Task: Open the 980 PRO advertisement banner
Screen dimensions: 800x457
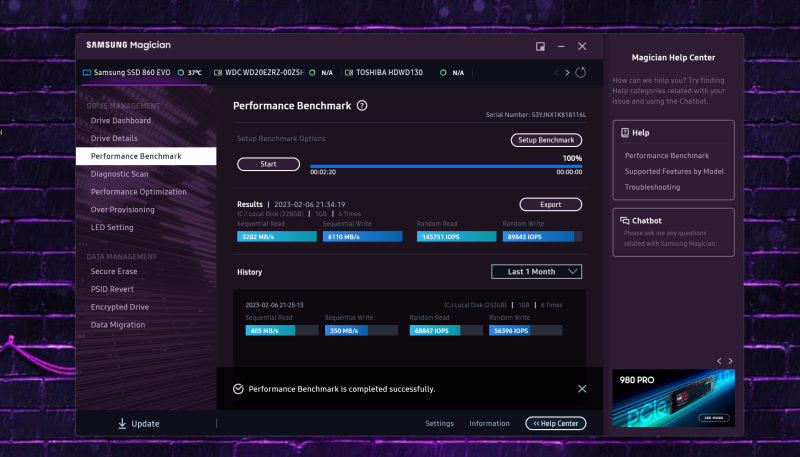Action: pyautogui.click(x=673, y=398)
